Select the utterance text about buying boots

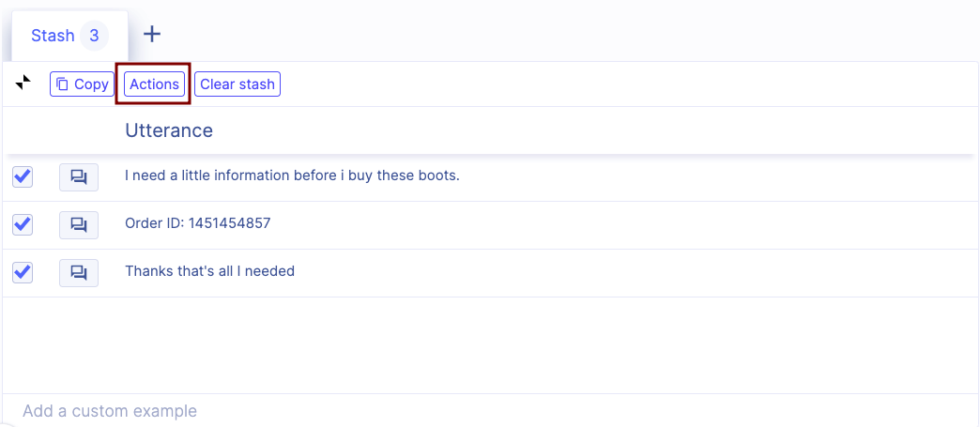292,175
